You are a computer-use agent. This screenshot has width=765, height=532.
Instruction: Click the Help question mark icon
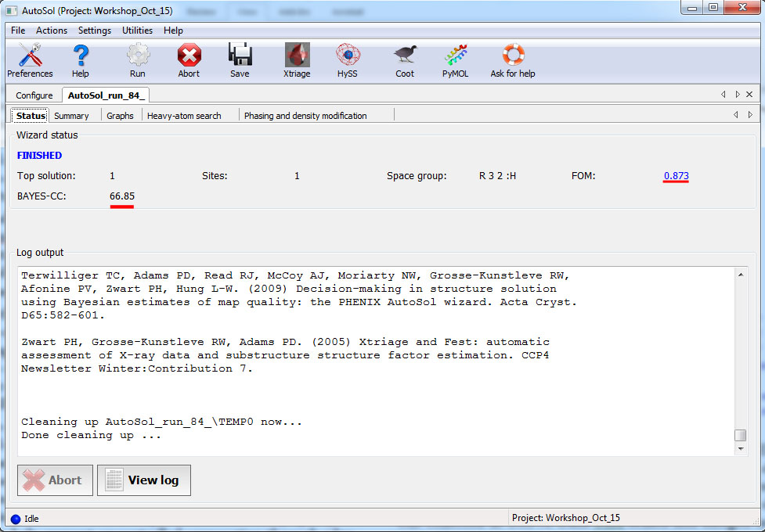(81, 60)
